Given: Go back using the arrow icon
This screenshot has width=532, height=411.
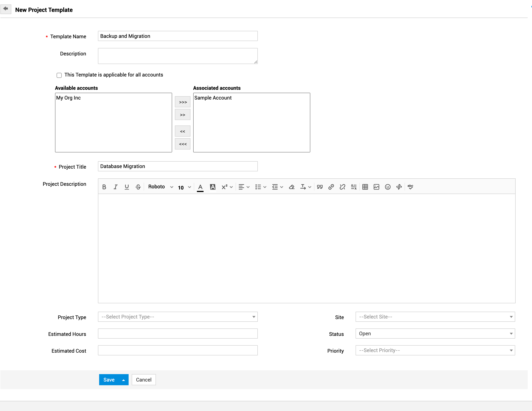Looking at the screenshot, I should point(6,9).
